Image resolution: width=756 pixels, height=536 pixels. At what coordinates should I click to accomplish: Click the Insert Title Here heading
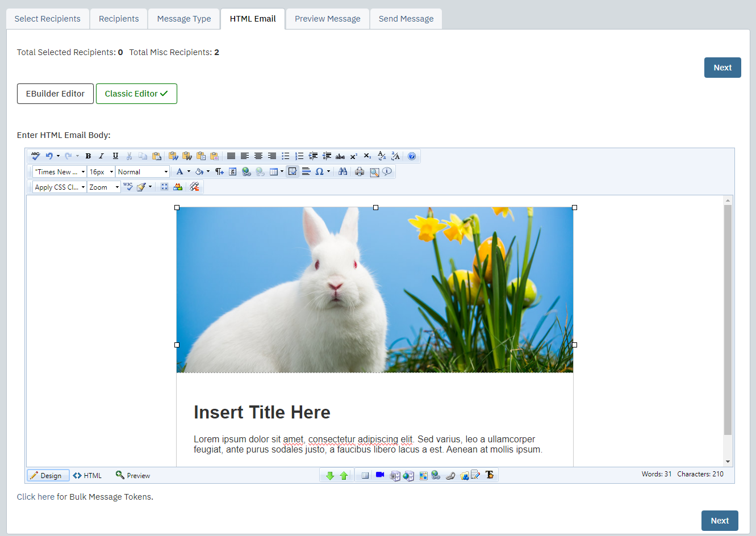click(262, 412)
